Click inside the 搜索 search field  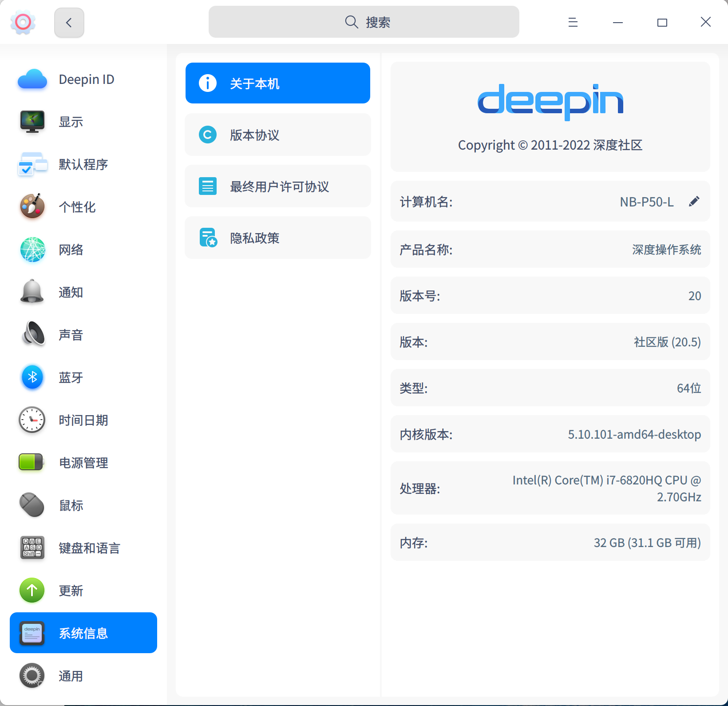tap(364, 22)
